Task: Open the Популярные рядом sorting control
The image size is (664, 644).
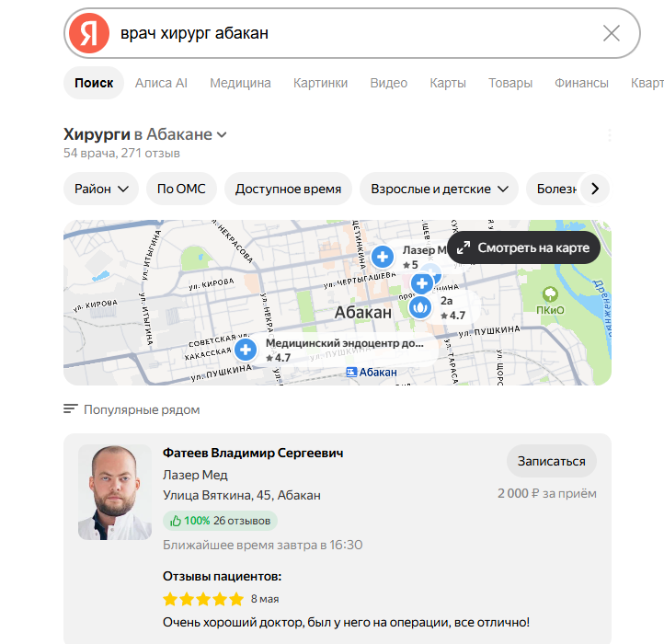Action: (132, 409)
